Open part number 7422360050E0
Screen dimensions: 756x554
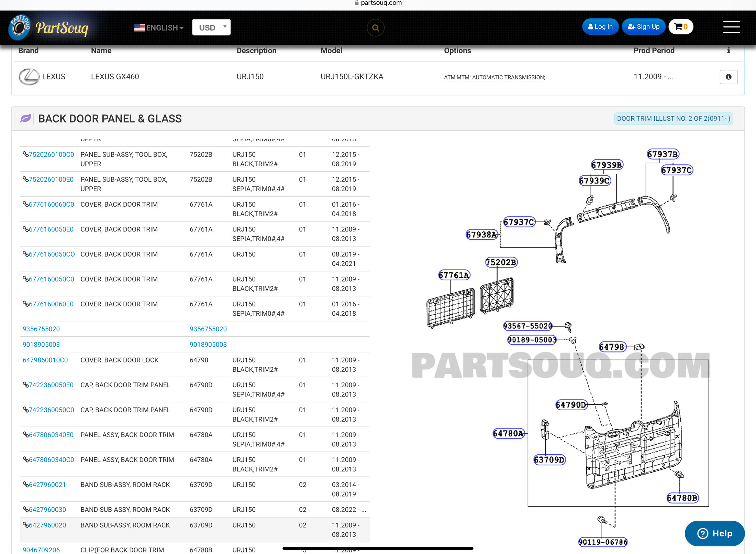click(51, 385)
